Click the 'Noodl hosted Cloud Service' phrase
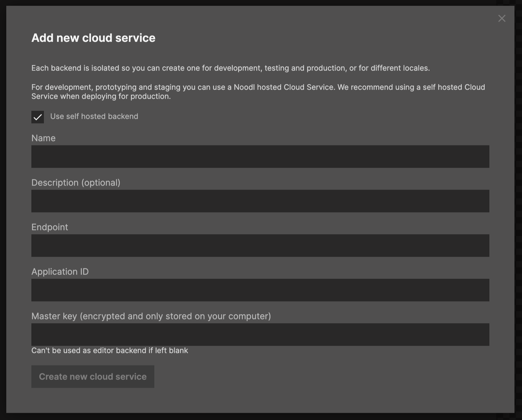 pos(284,87)
